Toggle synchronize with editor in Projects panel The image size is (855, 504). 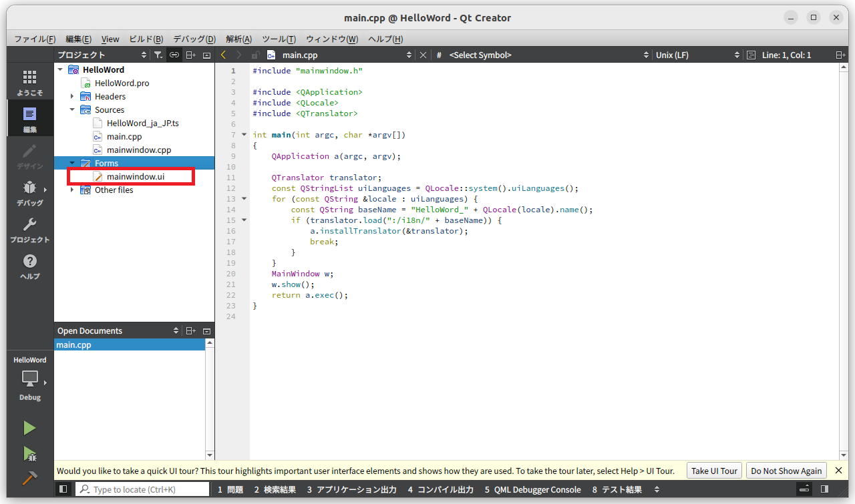(174, 55)
